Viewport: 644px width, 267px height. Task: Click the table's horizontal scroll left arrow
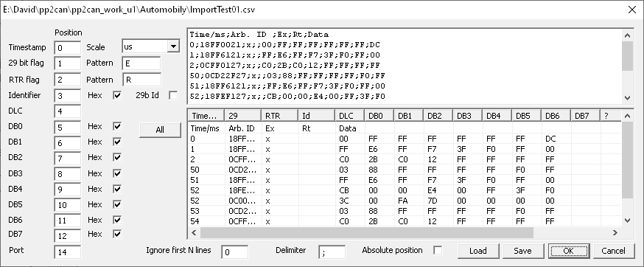[x=194, y=233]
